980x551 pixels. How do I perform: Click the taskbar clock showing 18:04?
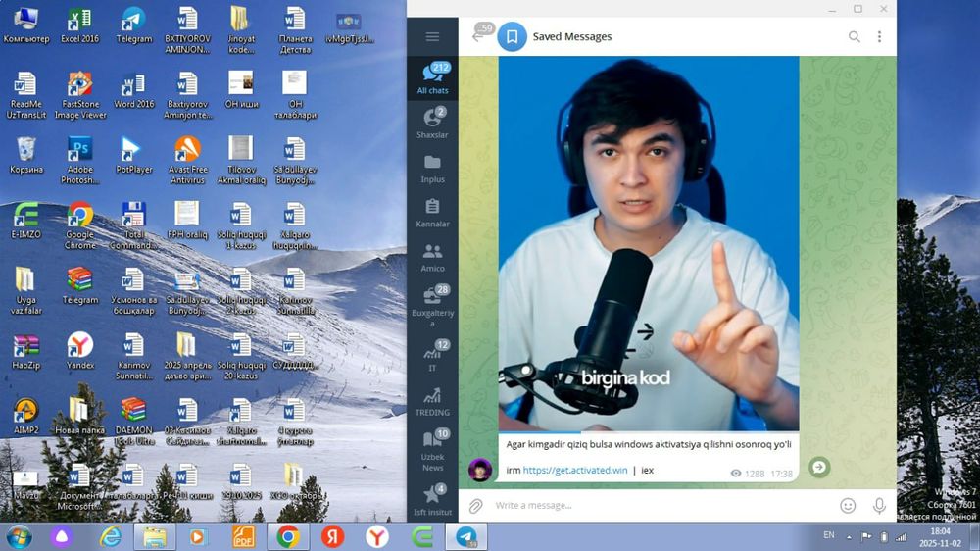[x=940, y=537]
